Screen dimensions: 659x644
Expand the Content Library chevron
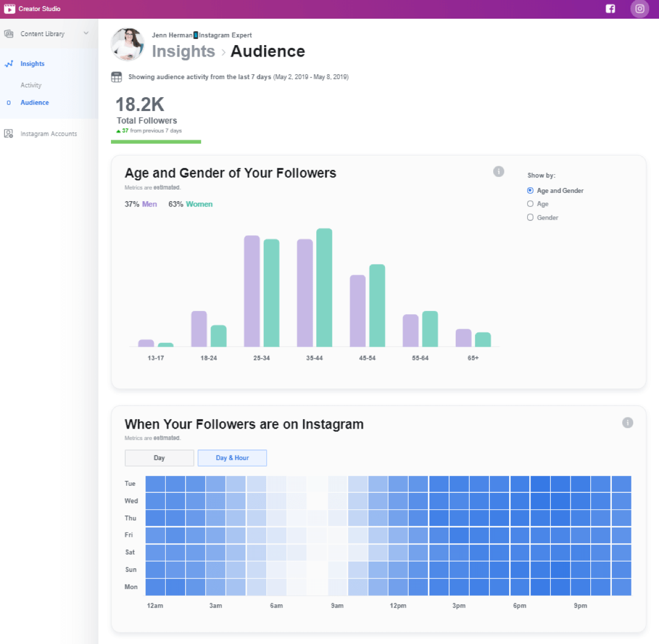pyautogui.click(x=86, y=34)
